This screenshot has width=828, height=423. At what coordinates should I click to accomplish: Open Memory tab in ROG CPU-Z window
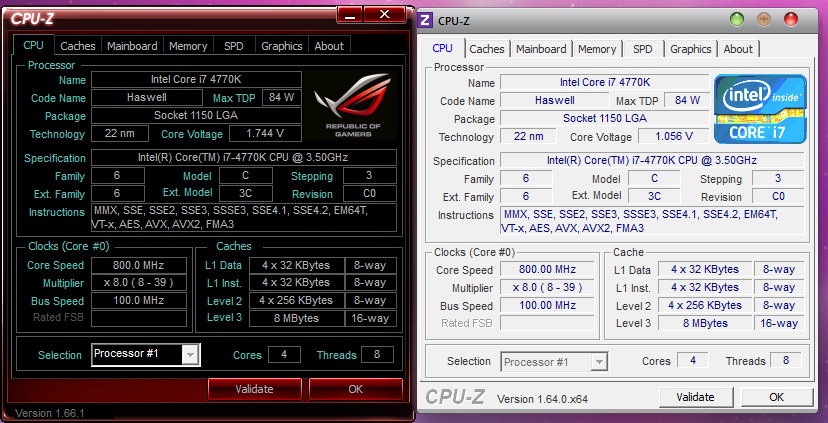(x=188, y=46)
